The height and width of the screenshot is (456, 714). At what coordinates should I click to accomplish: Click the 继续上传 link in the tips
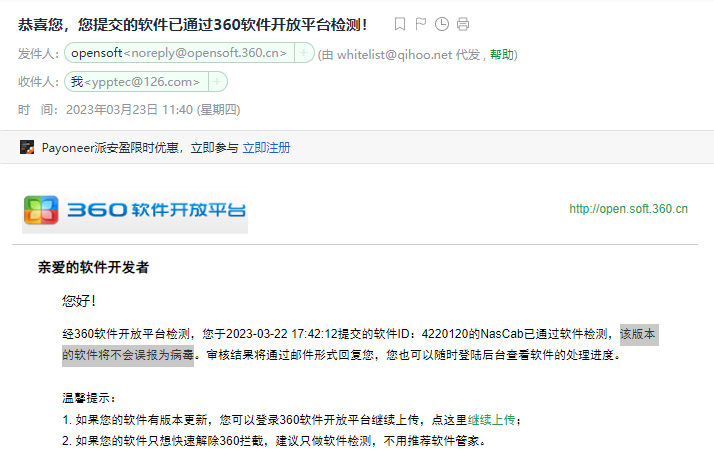tap(492, 420)
